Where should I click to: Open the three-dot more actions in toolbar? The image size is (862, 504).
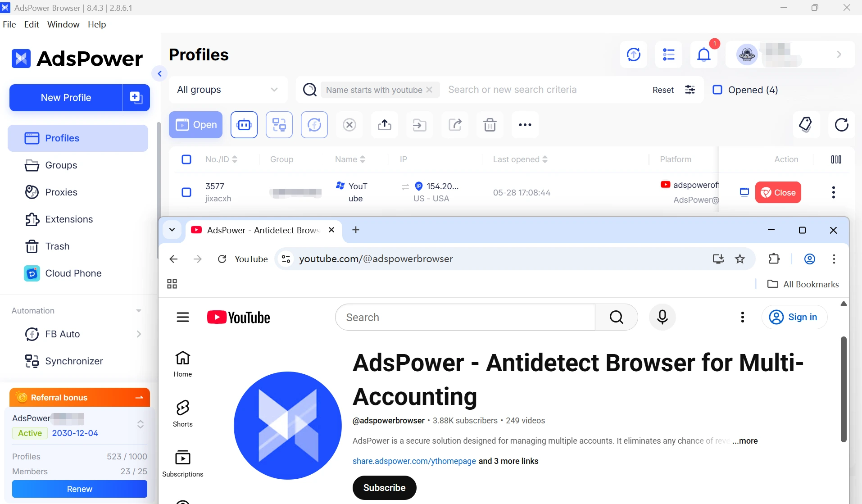525,125
